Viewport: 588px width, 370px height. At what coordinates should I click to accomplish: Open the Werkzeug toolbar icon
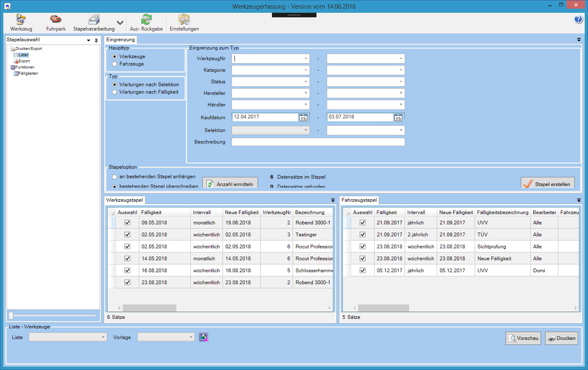pyautogui.click(x=21, y=23)
